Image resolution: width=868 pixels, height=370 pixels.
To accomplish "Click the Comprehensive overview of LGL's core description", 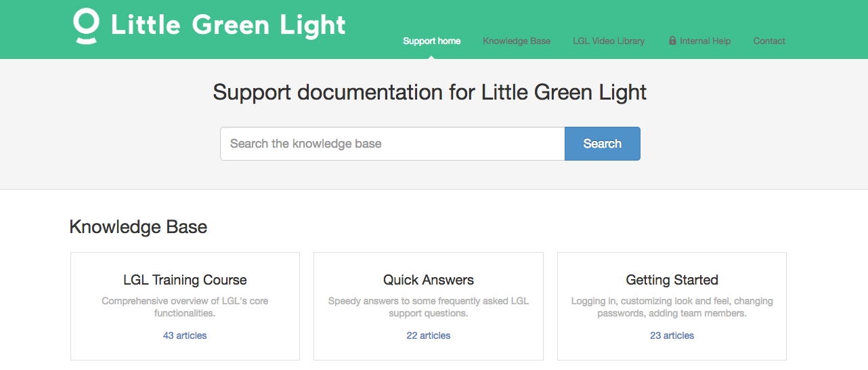I will (185, 307).
